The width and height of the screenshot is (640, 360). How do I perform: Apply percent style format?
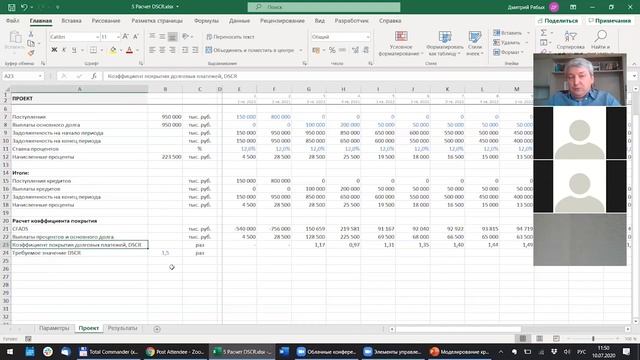coord(332,50)
